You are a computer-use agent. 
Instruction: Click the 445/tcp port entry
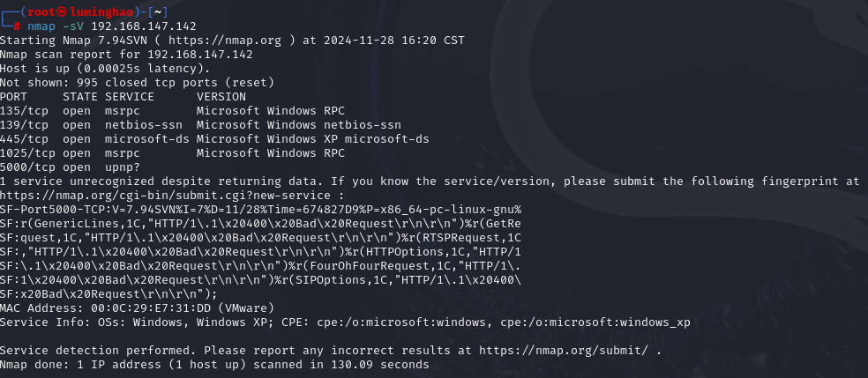pos(24,138)
